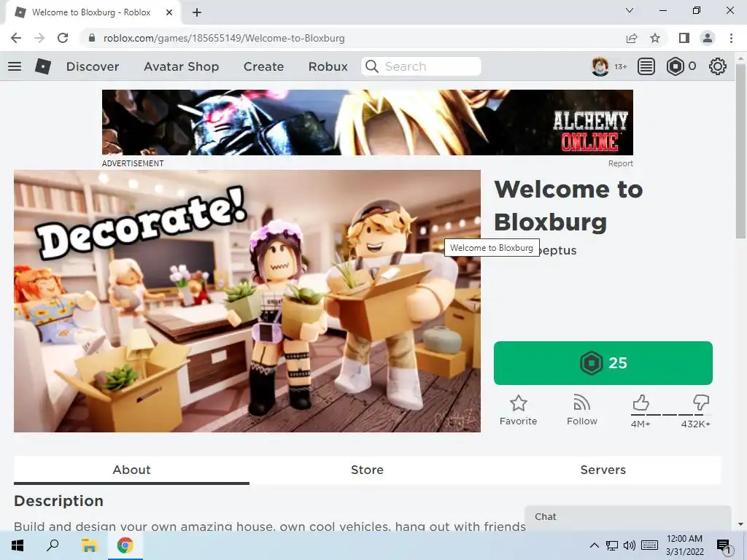Image resolution: width=747 pixels, height=560 pixels.
Task: Click the Chrome taskbar icon
Action: (125, 545)
